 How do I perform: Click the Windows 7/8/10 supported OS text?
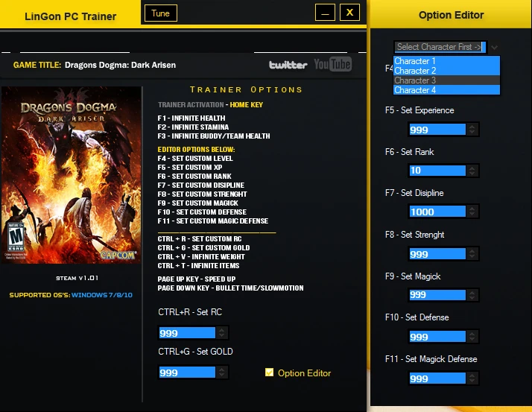pyautogui.click(x=102, y=295)
